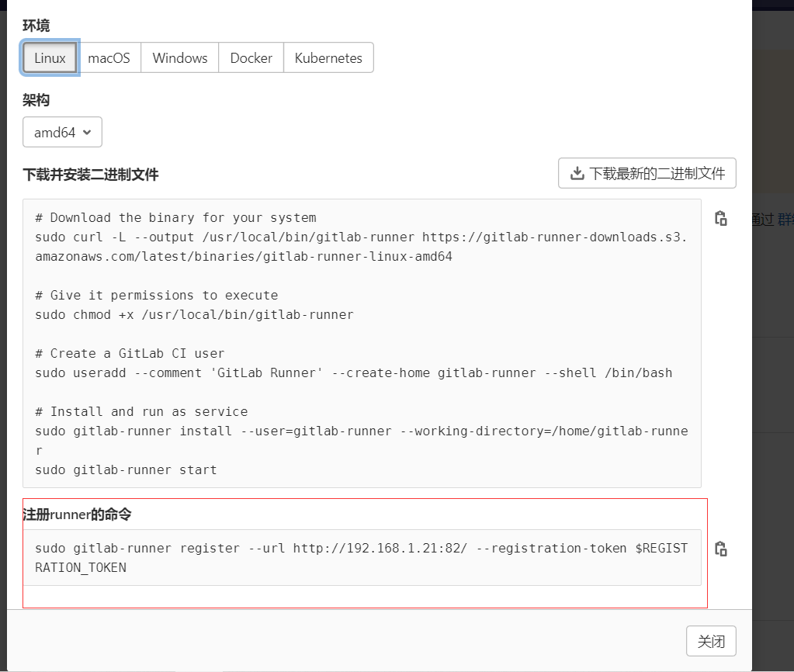Click the '# Create a GitLab CI user' comment

(x=130, y=354)
